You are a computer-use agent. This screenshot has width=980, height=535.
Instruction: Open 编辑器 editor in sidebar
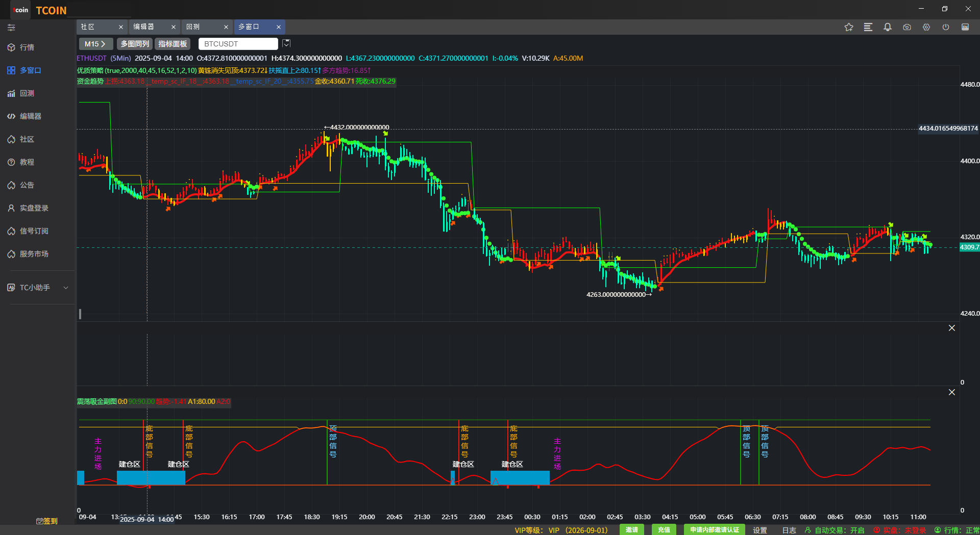tap(24, 116)
